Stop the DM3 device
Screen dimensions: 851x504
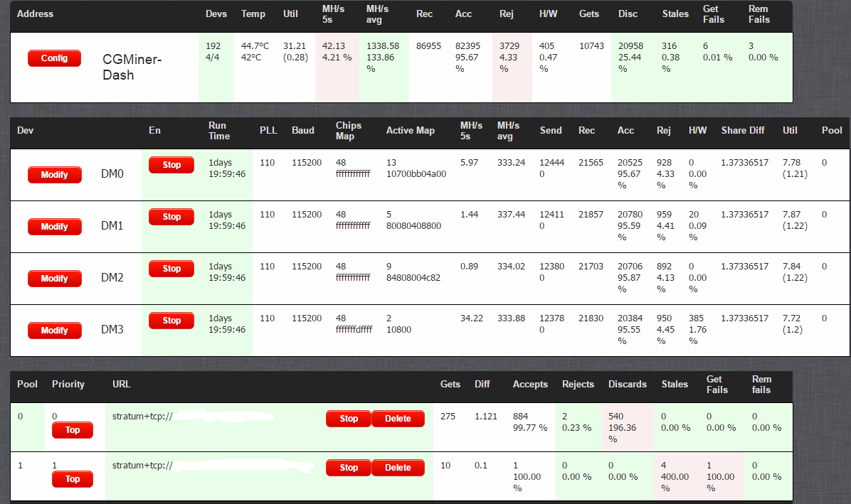(171, 321)
